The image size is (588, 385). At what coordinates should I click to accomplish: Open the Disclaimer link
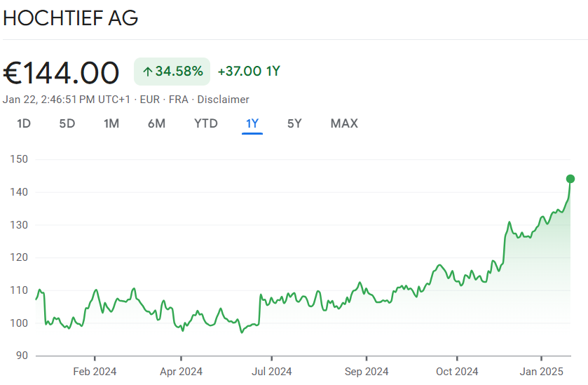pos(223,100)
